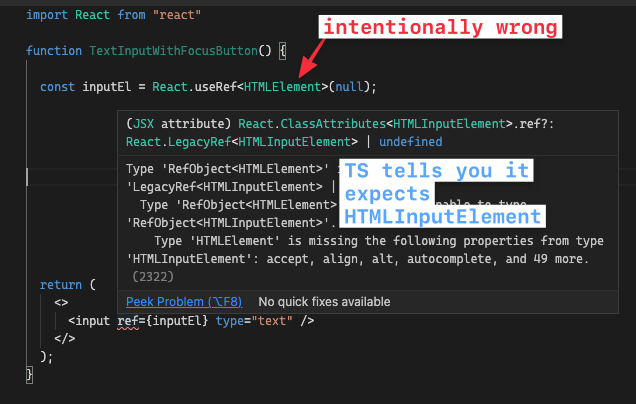Image resolution: width=636 pixels, height=404 pixels.
Task: Click type="text" attribute in the input tag
Action: 254,321
